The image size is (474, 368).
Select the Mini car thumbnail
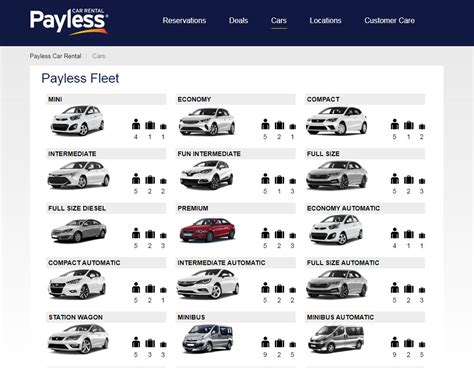(x=77, y=120)
